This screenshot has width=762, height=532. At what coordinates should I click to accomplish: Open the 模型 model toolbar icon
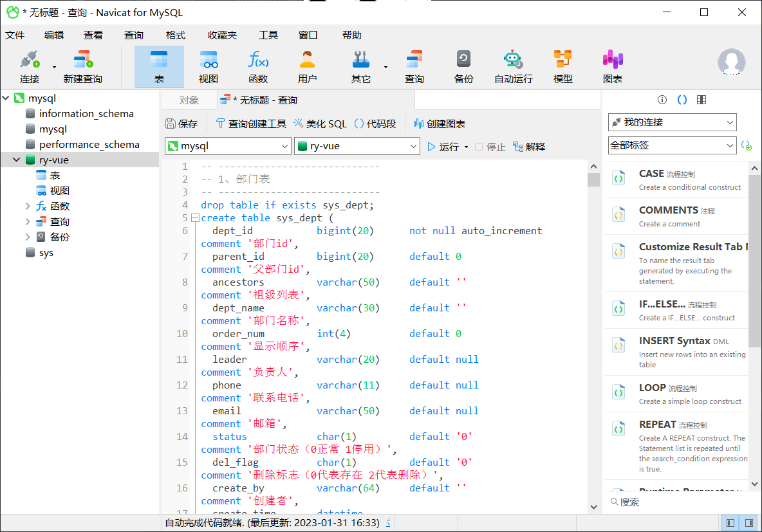(562, 67)
